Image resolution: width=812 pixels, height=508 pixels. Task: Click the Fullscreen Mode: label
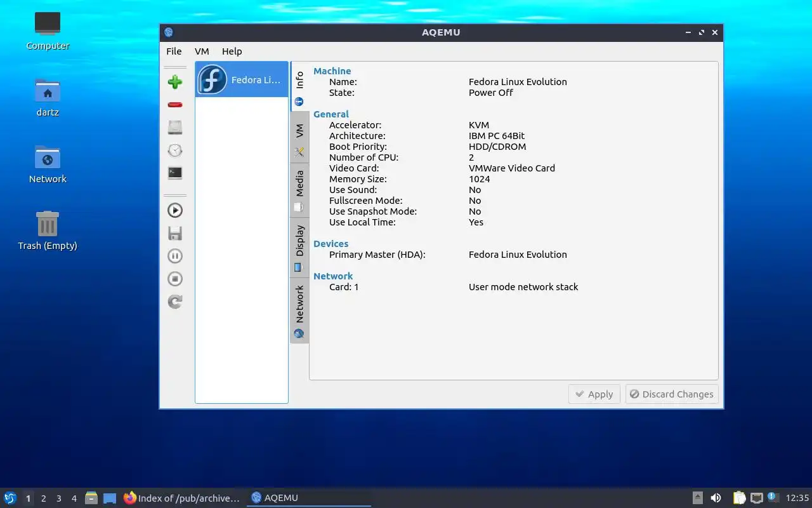point(365,201)
